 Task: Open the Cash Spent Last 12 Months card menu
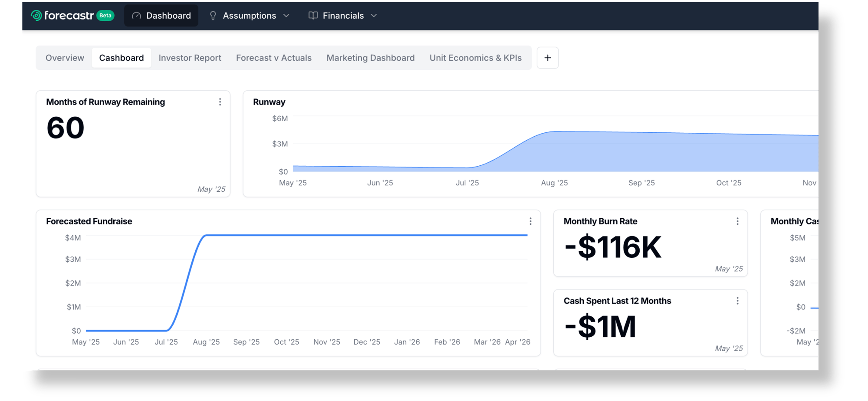point(737,301)
